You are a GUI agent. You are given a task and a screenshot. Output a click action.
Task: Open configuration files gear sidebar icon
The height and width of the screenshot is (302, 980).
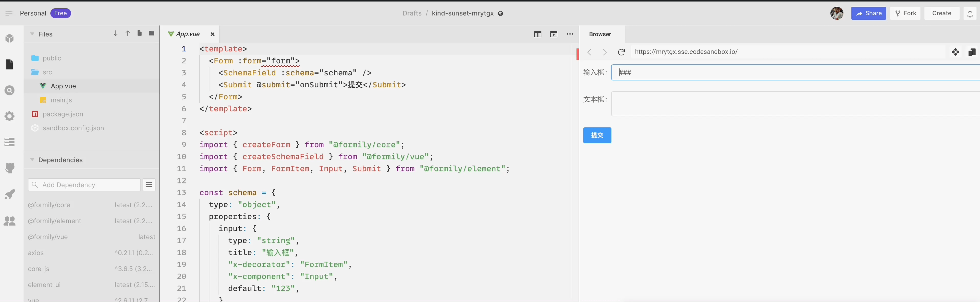tap(9, 116)
